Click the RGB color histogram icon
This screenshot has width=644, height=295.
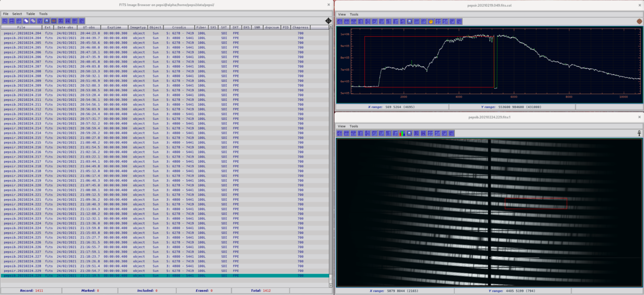[x=402, y=133]
